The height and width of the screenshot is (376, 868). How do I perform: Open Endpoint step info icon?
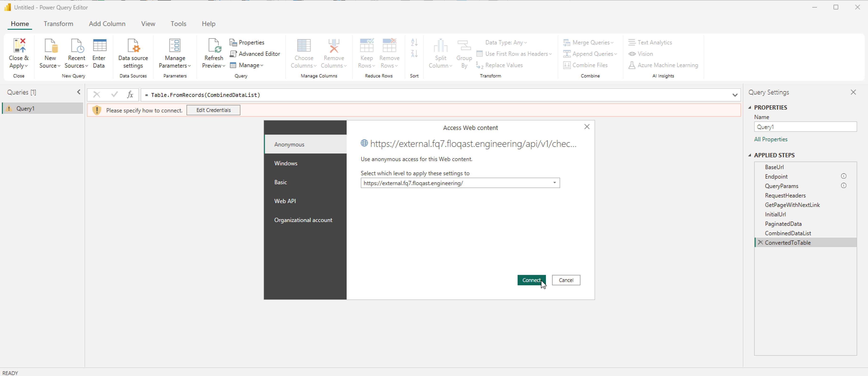(843, 176)
